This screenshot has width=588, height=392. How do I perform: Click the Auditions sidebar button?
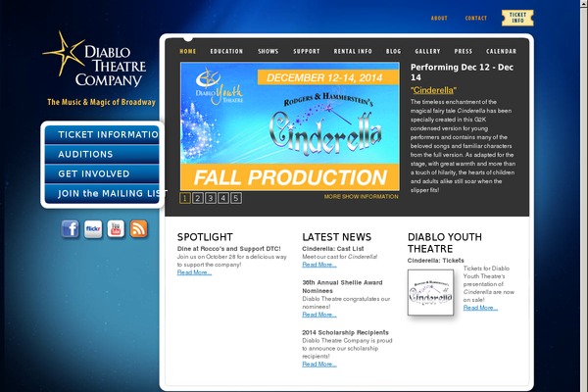click(102, 154)
